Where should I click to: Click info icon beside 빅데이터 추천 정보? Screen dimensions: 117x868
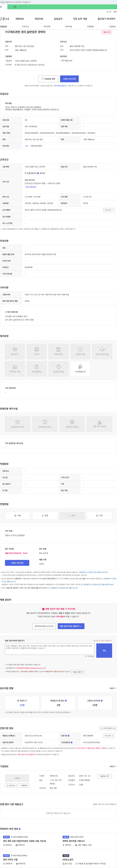[x=20, y=829]
